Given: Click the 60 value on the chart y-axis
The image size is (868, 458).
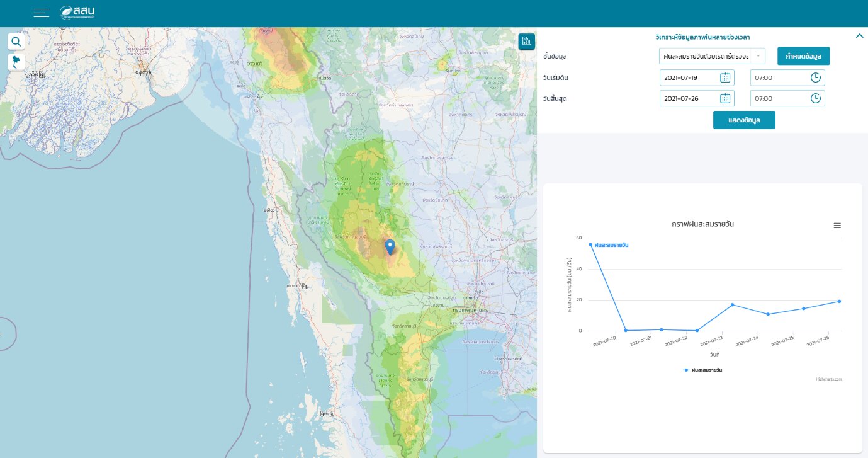Looking at the screenshot, I should coord(578,238).
